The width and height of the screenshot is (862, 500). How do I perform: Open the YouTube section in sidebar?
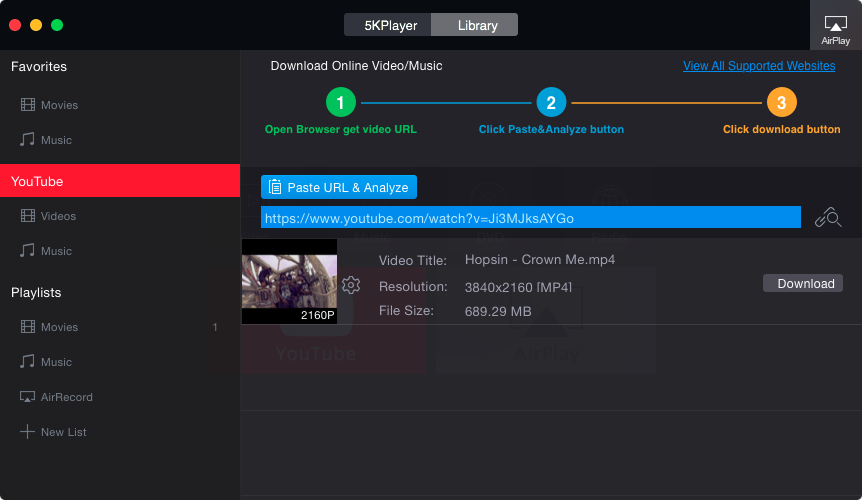120,181
